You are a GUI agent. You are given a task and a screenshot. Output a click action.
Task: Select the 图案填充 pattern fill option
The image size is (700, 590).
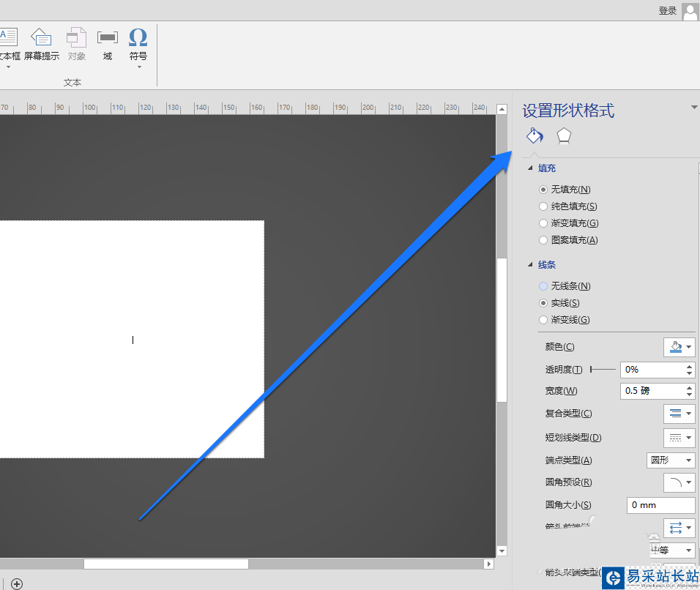(x=568, y=240)
